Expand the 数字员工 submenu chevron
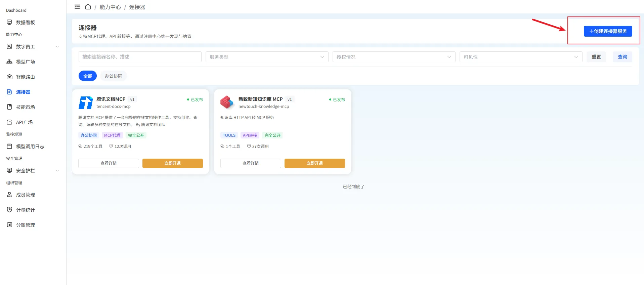Screen dimensions: 644x285 coord(57,46)
